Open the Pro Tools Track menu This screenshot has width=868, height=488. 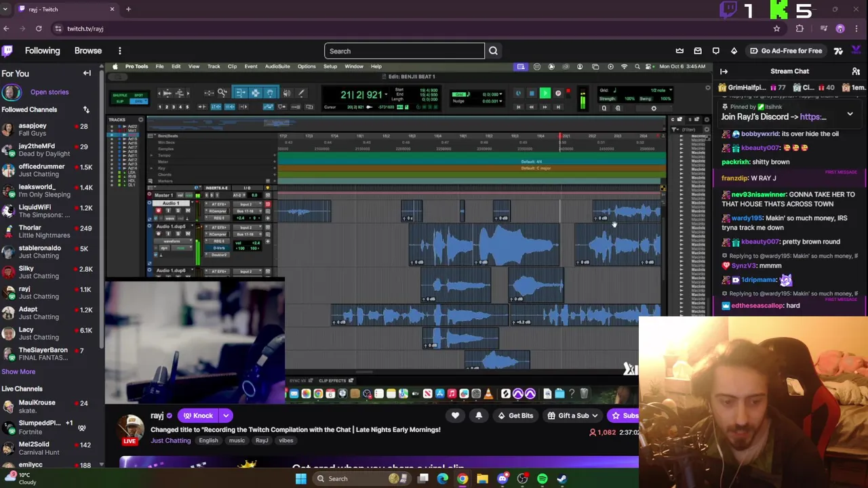tap(214, 66)
